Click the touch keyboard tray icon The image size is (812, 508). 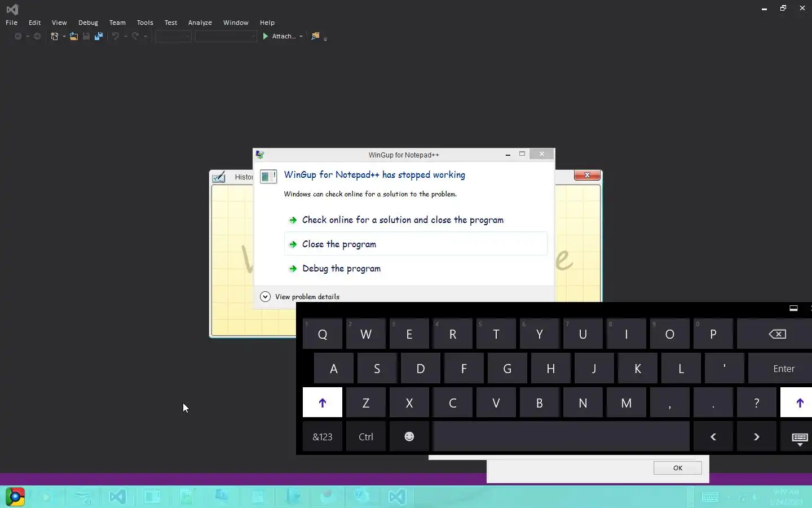710,497
